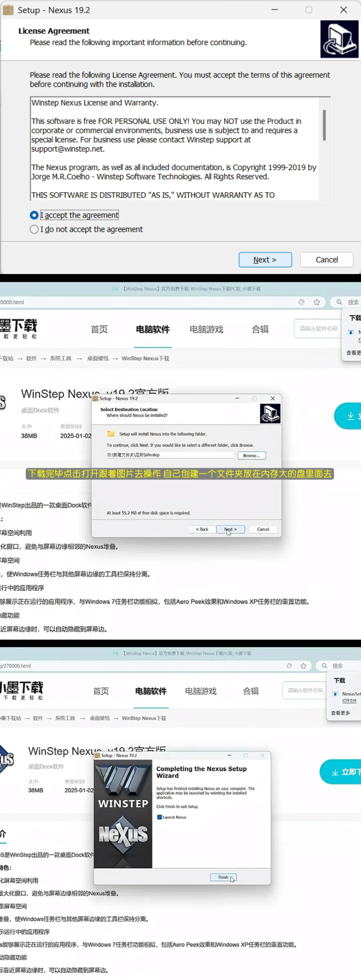Click the installer computer graphic in License Agreement header

tap(339, 39)
